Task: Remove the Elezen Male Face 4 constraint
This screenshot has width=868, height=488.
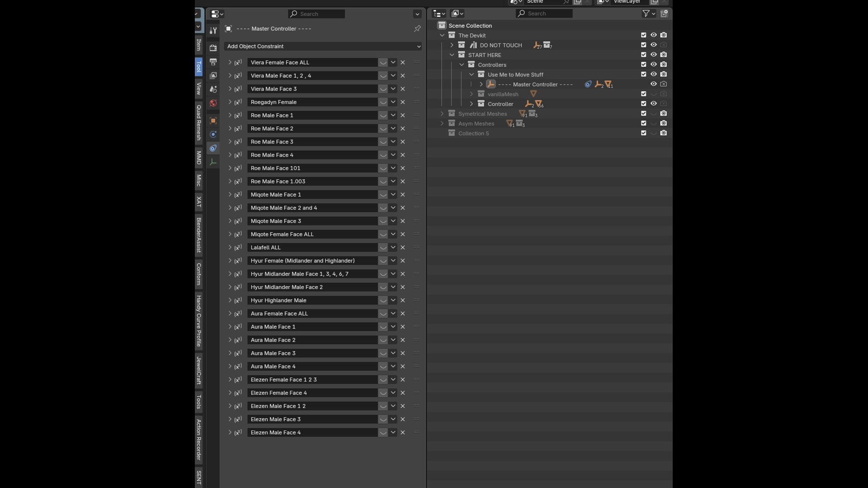Action: 403,432
